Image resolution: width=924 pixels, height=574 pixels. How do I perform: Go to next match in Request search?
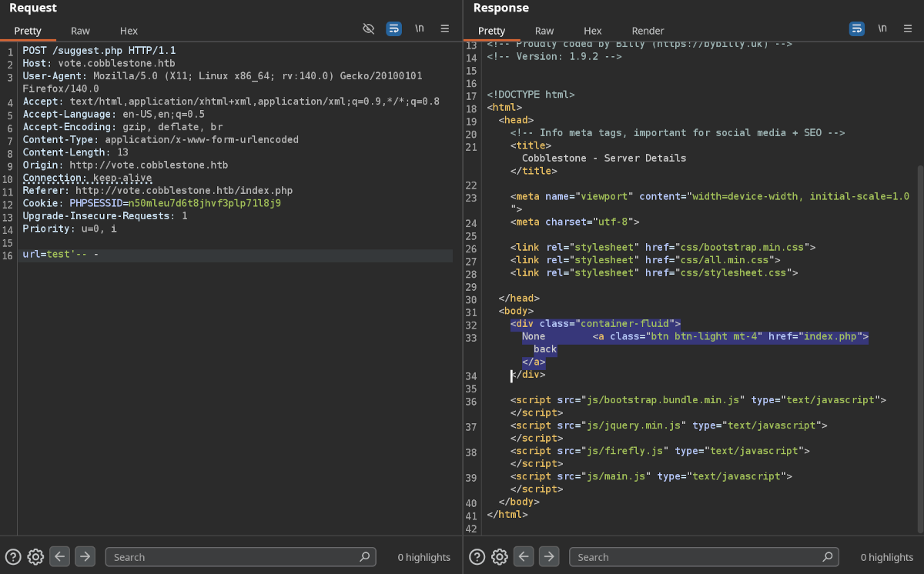(85, 556)
